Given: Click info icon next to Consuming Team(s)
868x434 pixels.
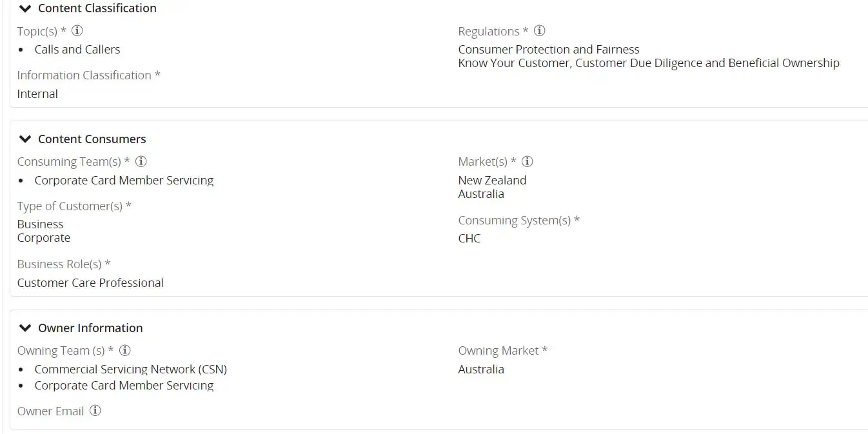Looking at the screenshot, I should click(141, 161).
